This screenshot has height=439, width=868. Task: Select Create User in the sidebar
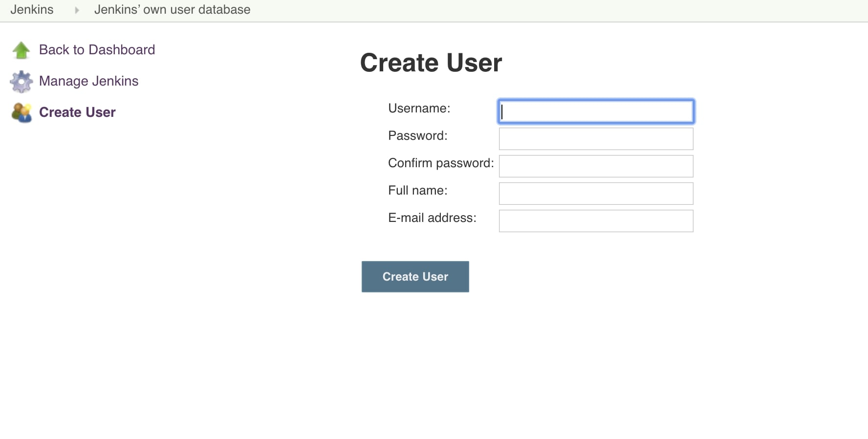77,112
